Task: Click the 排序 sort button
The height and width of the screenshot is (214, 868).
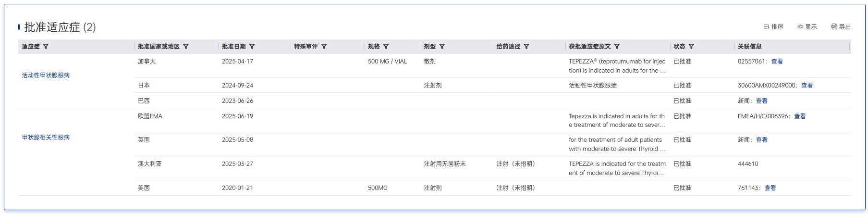Action: click(773, 27)
